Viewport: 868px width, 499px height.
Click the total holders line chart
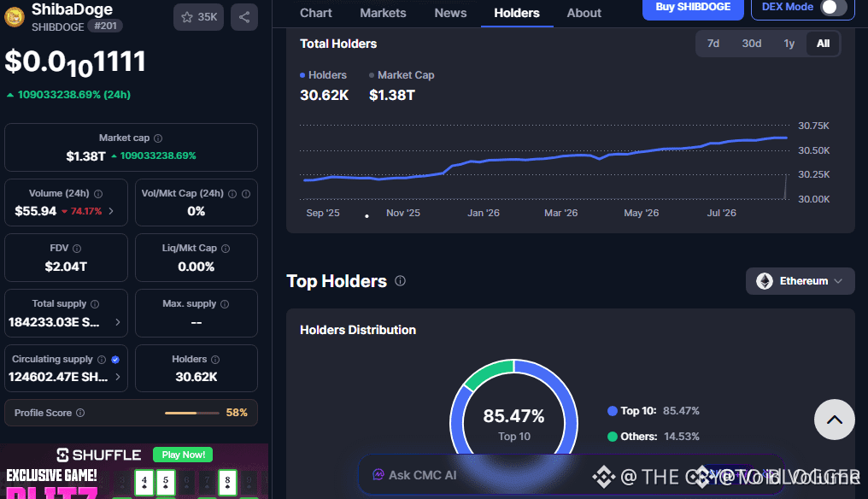545,161
